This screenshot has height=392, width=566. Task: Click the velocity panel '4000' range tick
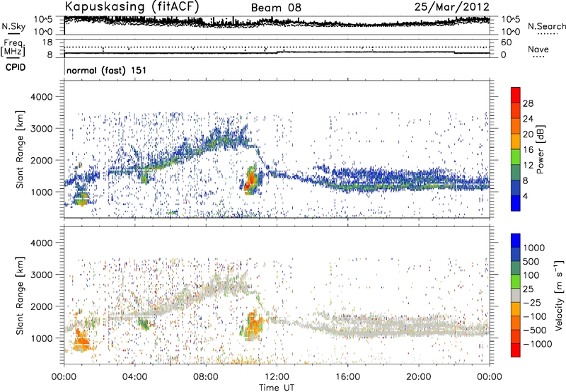pyautogui.click(x=41, y=243)
